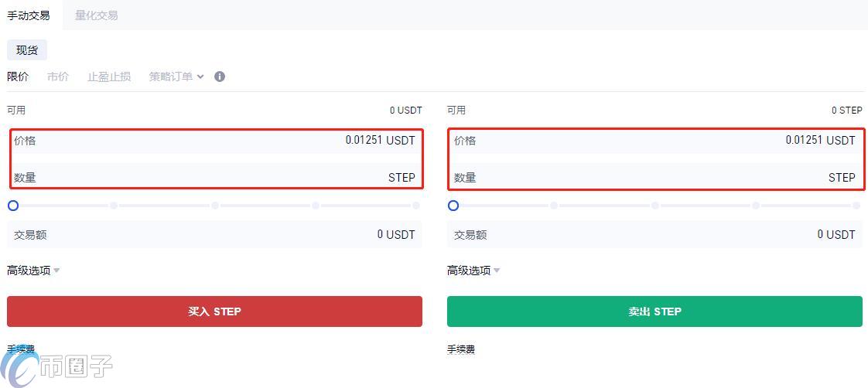Image resolution: width=868 pixels, height=388 pixels.
Task: Select the 市价 order type
Action: (58, 77)
